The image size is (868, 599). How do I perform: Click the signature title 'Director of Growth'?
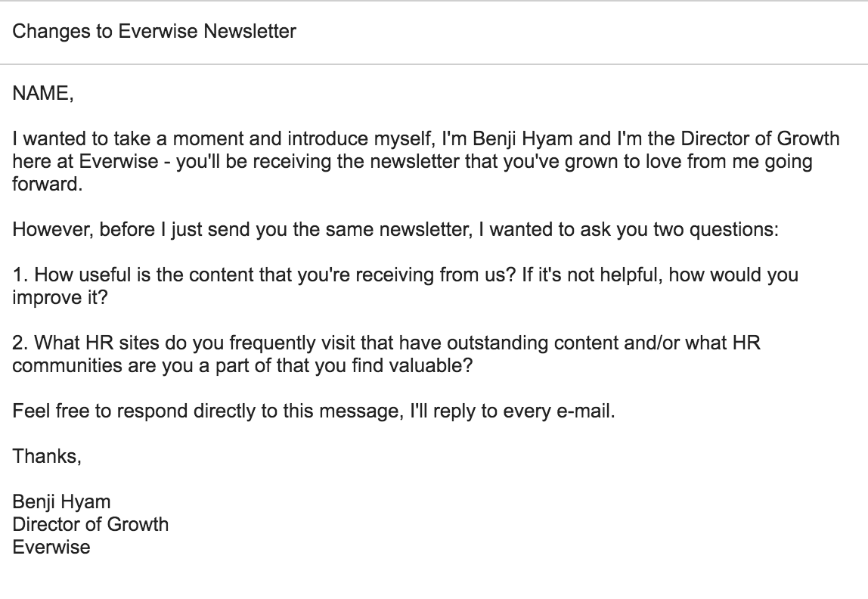pyautogui.click(x=90, y=524)
